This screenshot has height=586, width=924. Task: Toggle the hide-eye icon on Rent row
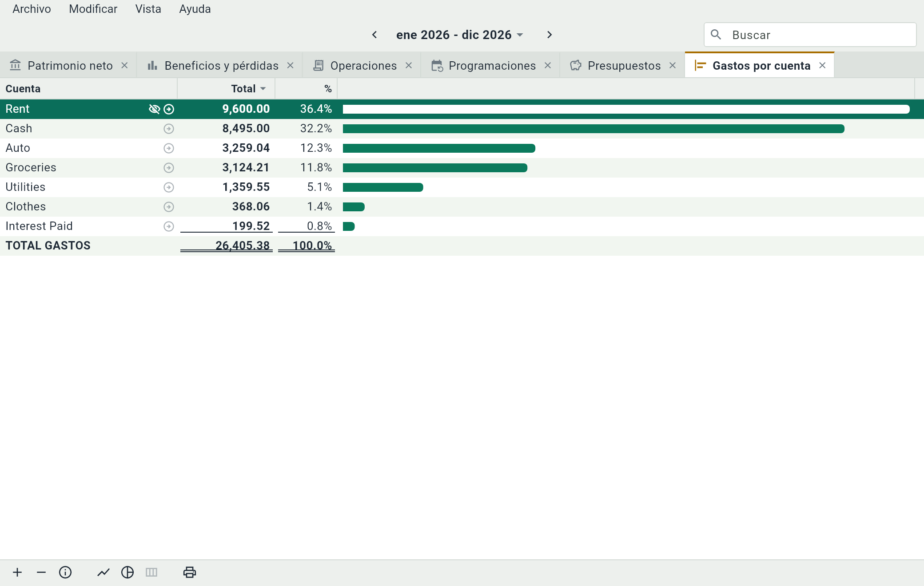click(x=154, y=109)
